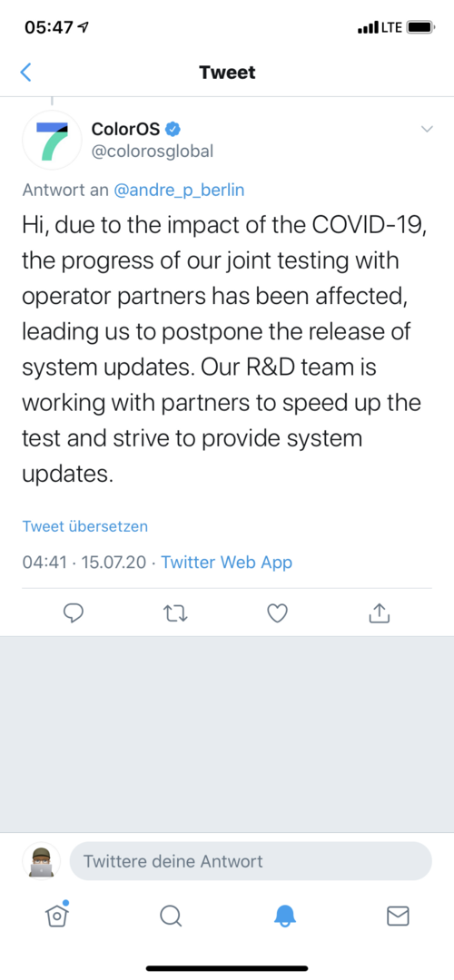Screen dimensions: 454x980
Task: Open the ColorOS account name
Action: click(125, 130)
